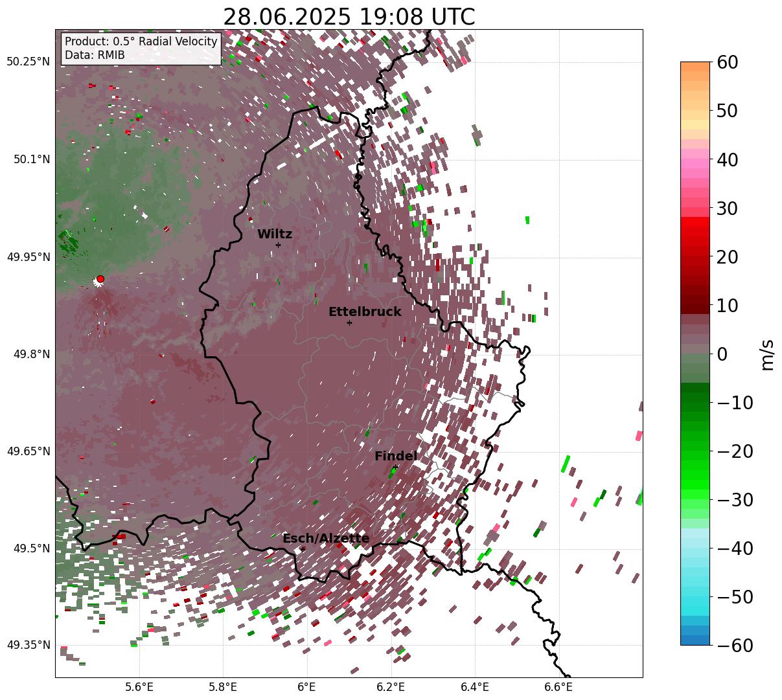Click the red radar site marker
782x700 pixels.
tap(100, 278)
